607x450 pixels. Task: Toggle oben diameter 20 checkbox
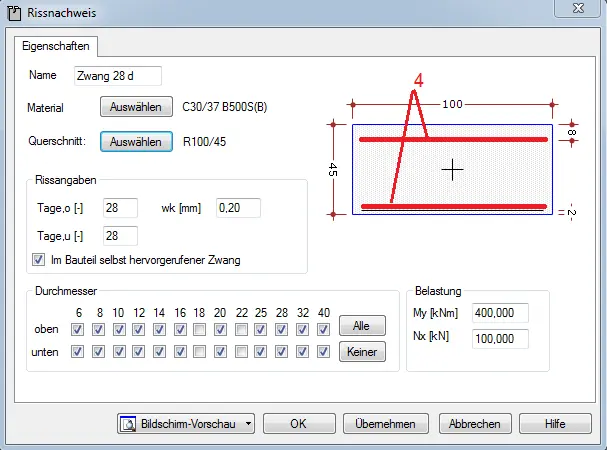tap(220, 330)
